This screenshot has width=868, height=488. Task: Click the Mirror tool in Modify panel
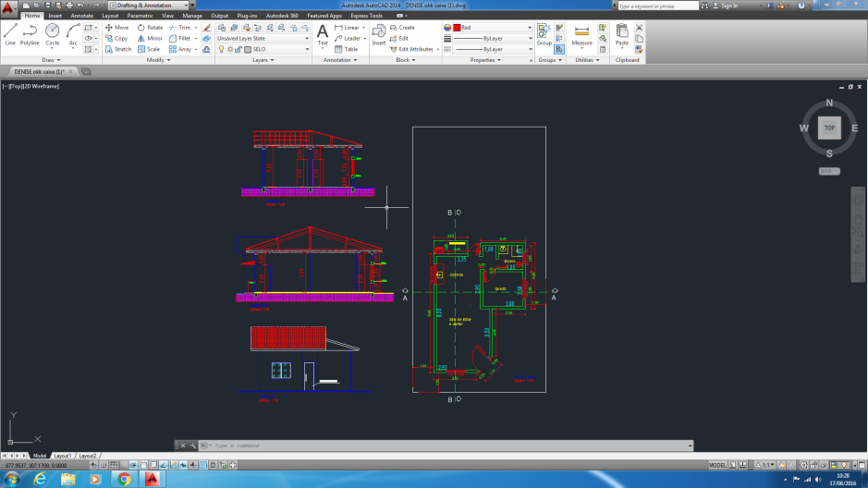coord(150,39)
